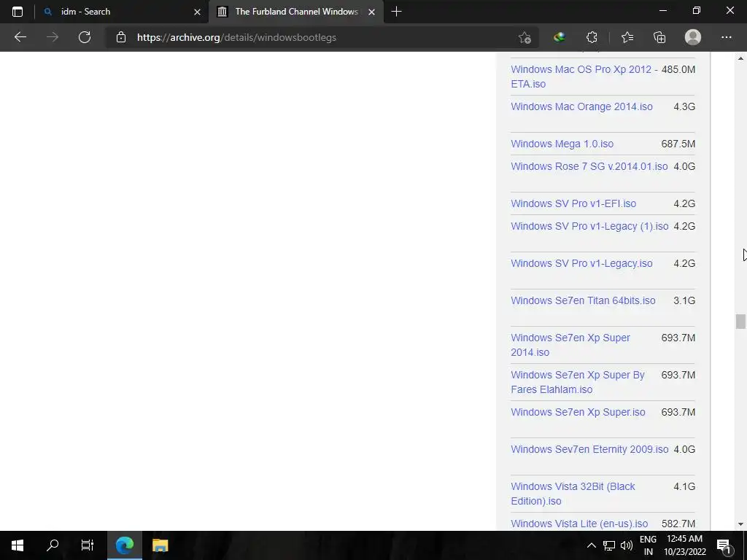Go back to the previous page

click(x=20, y=37)
